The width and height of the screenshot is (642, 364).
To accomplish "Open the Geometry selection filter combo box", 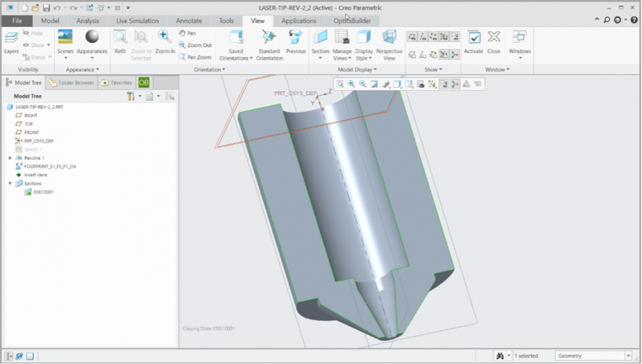I will pyautogui.click(x=593, y=356).
